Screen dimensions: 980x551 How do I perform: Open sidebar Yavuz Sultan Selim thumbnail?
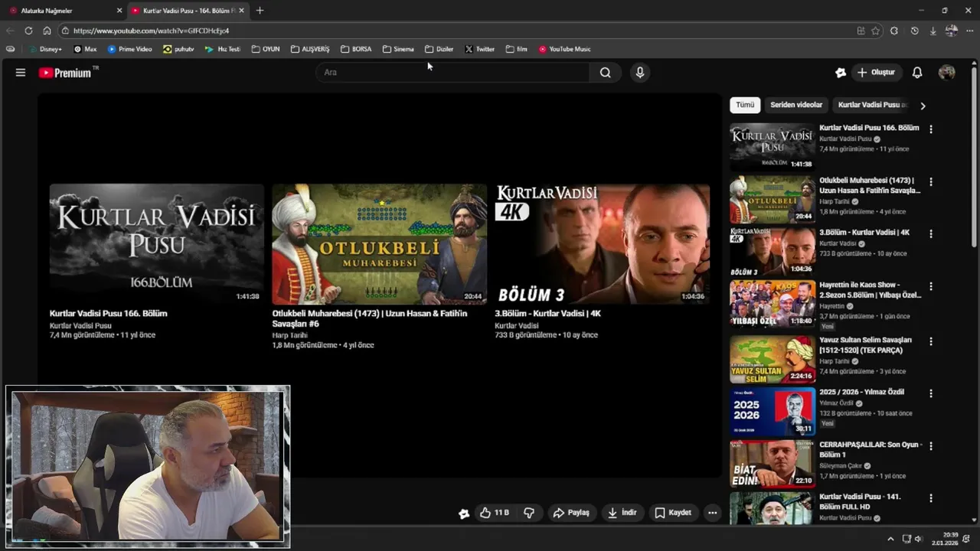tap(773, 359)
